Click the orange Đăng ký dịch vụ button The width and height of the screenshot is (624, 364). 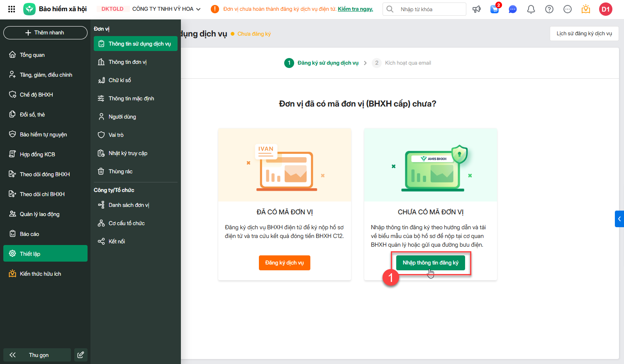point(285,263)
